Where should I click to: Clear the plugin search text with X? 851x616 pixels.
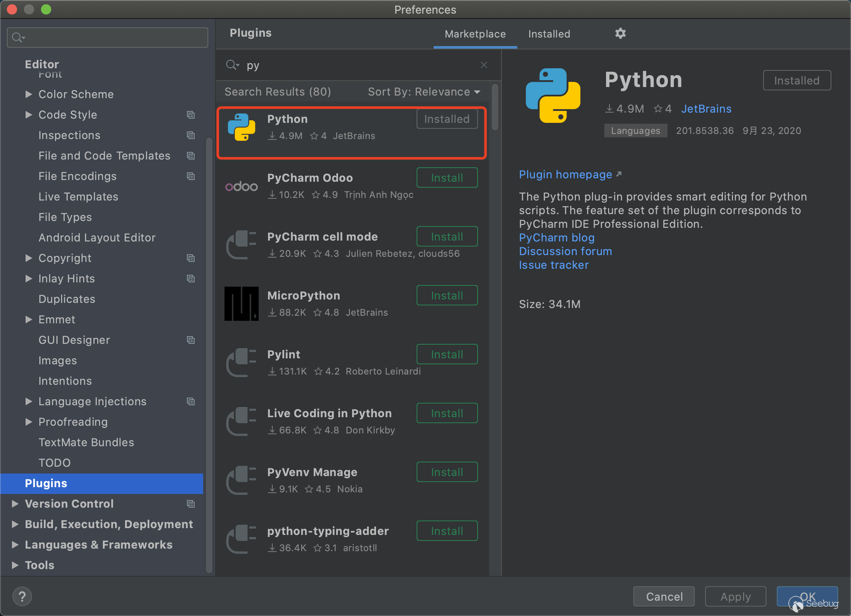click(x=484, y=65)
